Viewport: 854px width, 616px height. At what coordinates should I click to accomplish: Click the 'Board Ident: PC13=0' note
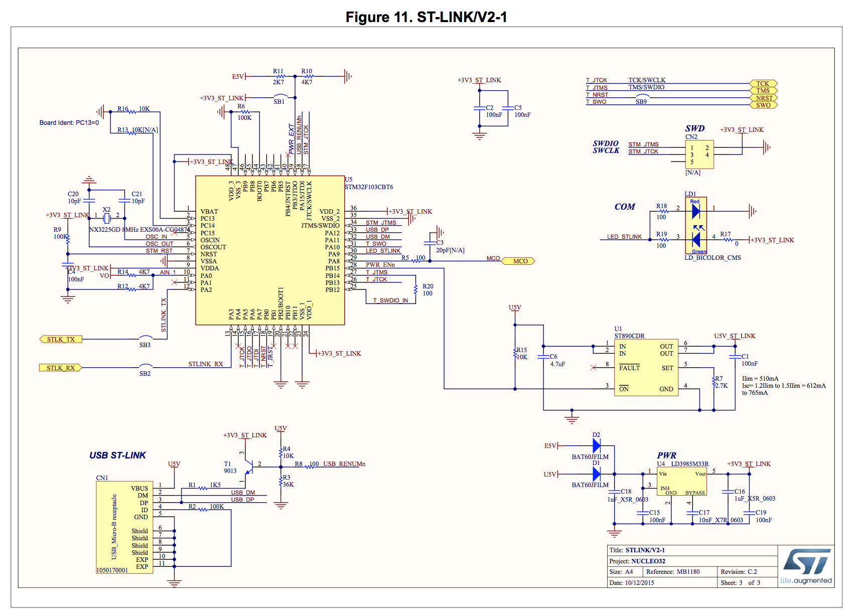coord(69,123)
